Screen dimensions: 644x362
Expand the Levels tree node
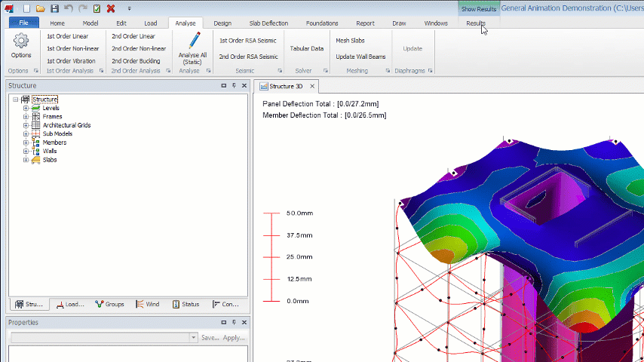coord(26,108)
